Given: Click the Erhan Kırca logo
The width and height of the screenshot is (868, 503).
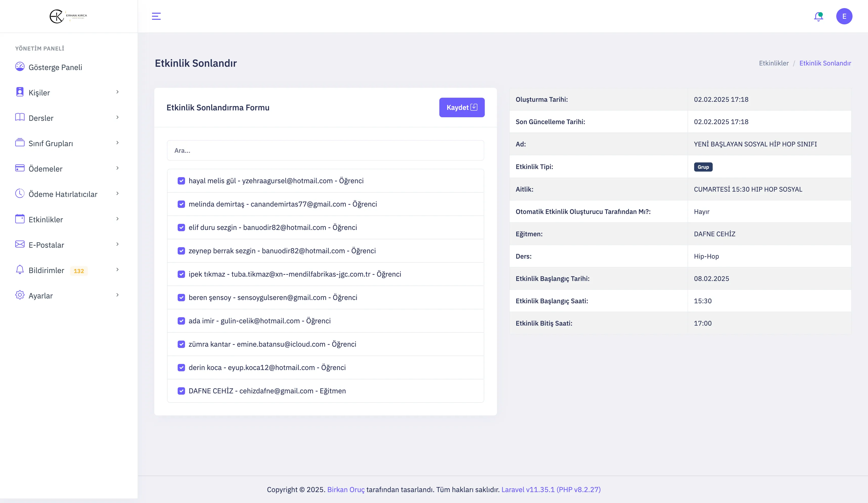Looking at the screenshot, I should click(x=68, y=16).
